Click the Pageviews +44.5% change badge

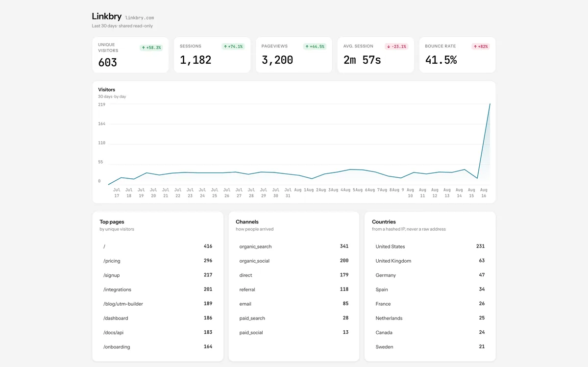[315, 47]
